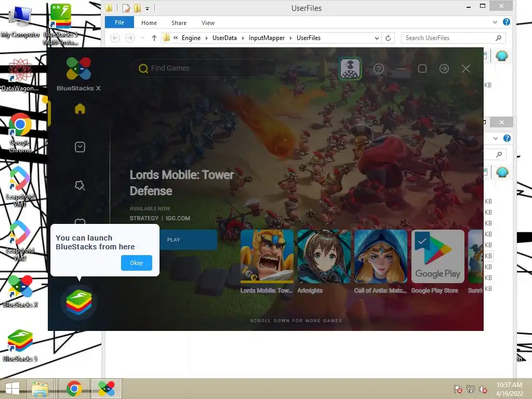Refresh the UserFiles folder view

pos(388,38)
